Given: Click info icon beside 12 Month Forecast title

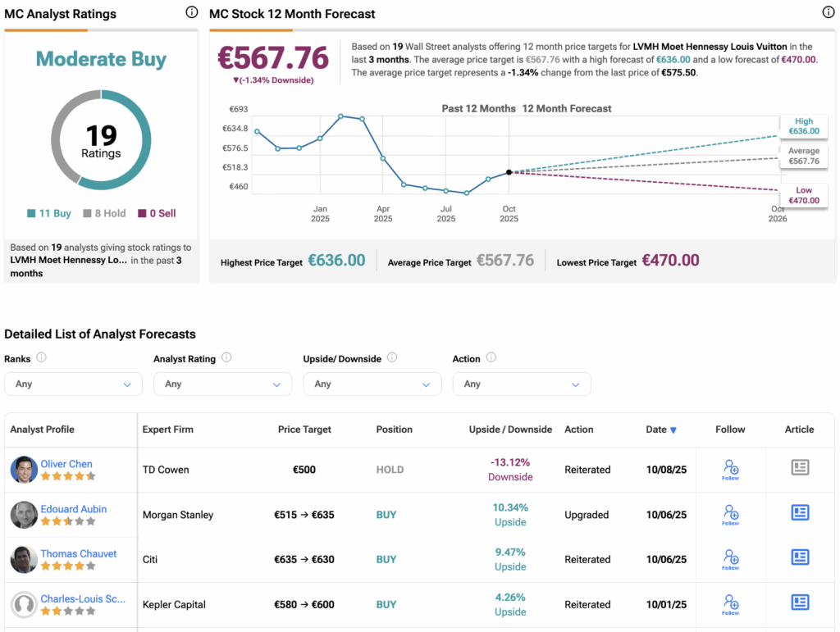Looking at the screenshot, I should 828,13.
